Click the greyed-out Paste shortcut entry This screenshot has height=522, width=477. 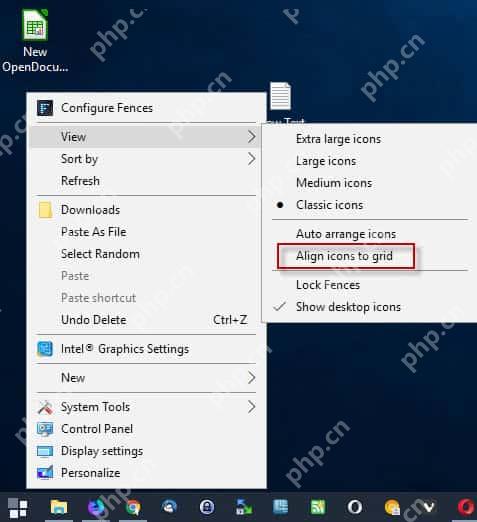pyautogui.click(x=145, y=298)
